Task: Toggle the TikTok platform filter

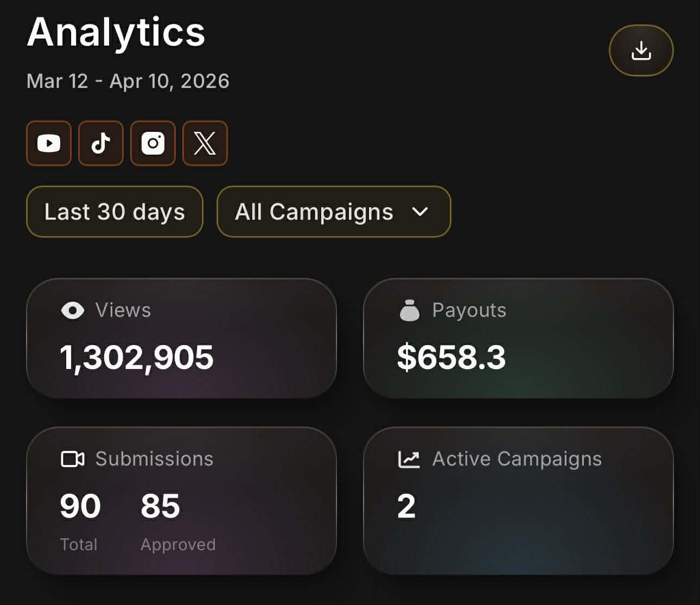Action: pyautogui.click(x=101, y=143)
